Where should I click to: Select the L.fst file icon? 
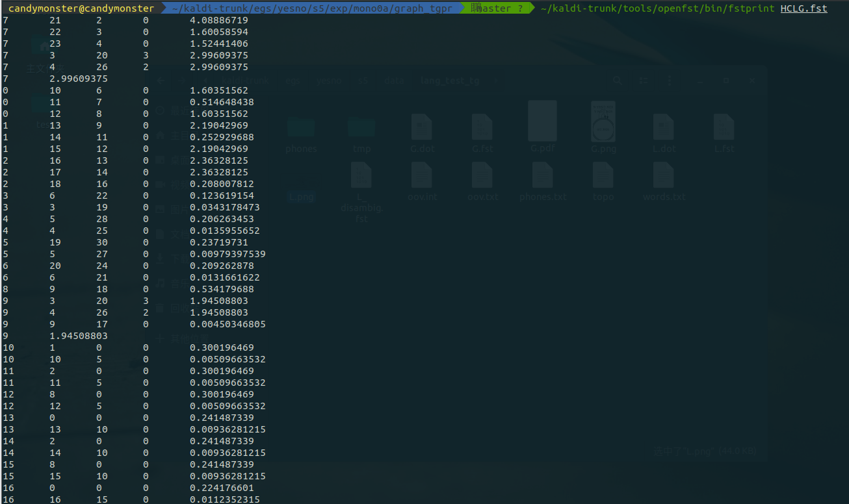point(724,127)
